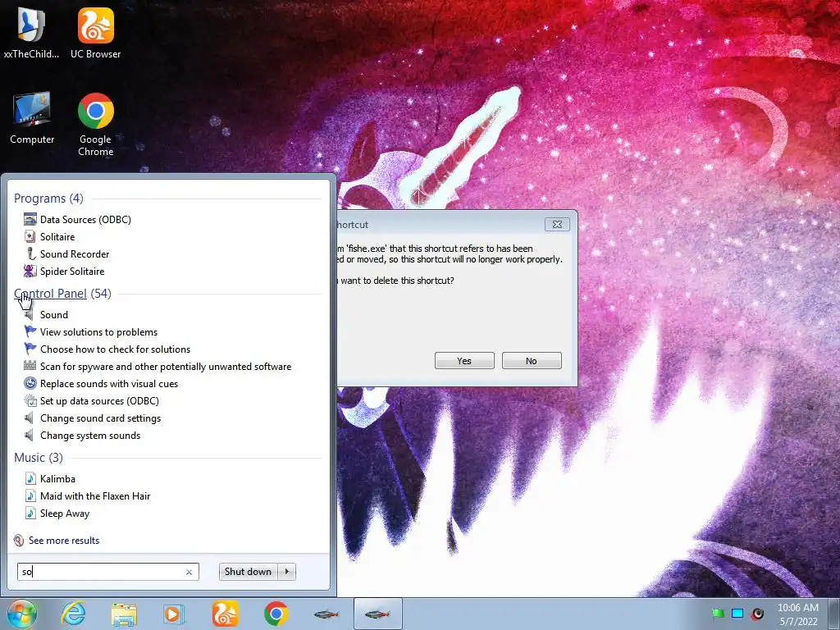Image resolution: width=840 pixels, height=630 pixels.
Task: Click the Action Center flag in system tray
Action: tap(718, 614)
